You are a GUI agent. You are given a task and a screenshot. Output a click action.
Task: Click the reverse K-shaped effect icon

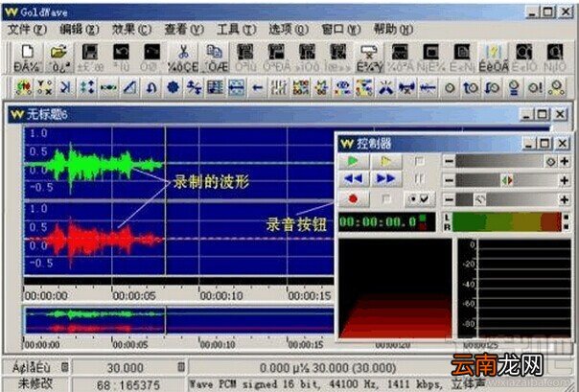tap(66, 88)
